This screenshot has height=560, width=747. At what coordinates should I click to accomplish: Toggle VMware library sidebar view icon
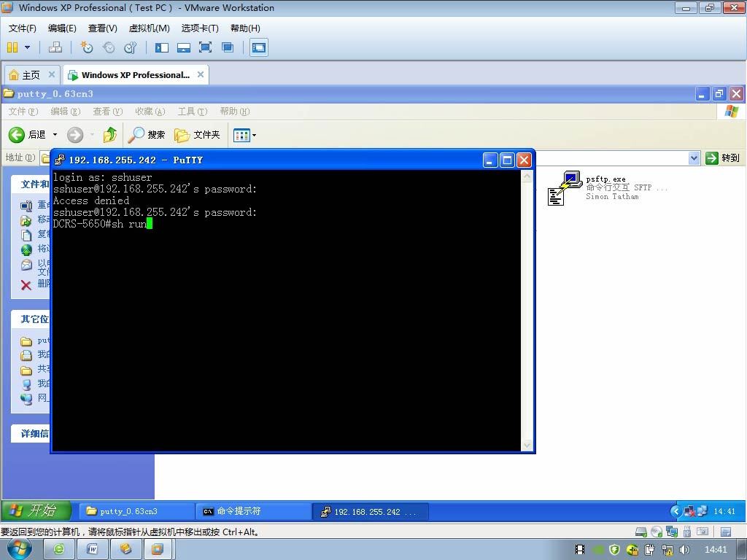coord(162,47)
